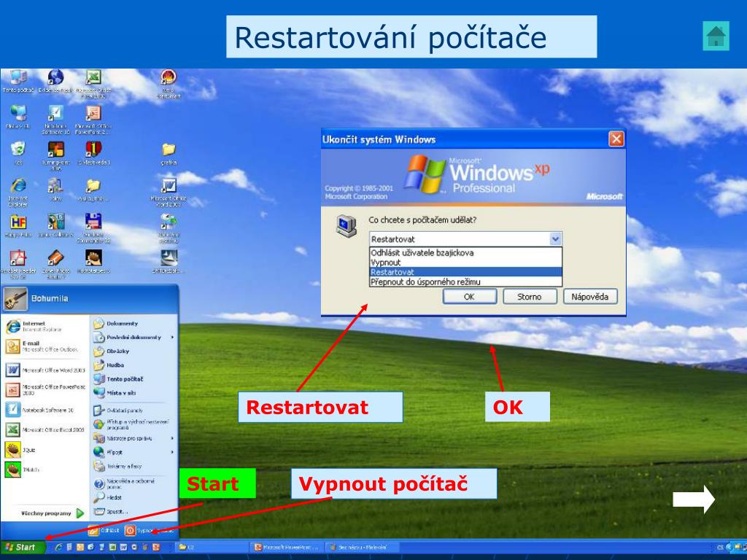Viewport: 747px width, 560px height.
Task: Launch the Zoner Photo Studio shortcut
Action: click(55, 264)
